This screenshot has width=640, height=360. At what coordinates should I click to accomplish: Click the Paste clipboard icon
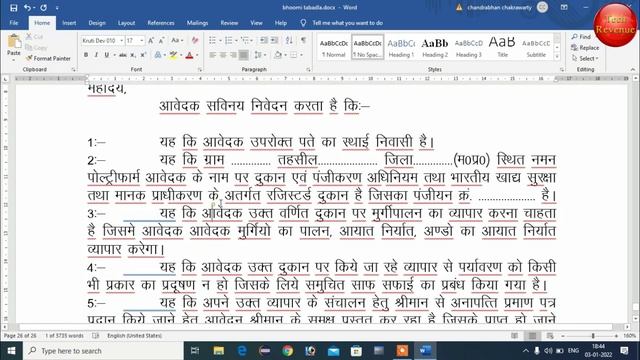click(14, 41)
